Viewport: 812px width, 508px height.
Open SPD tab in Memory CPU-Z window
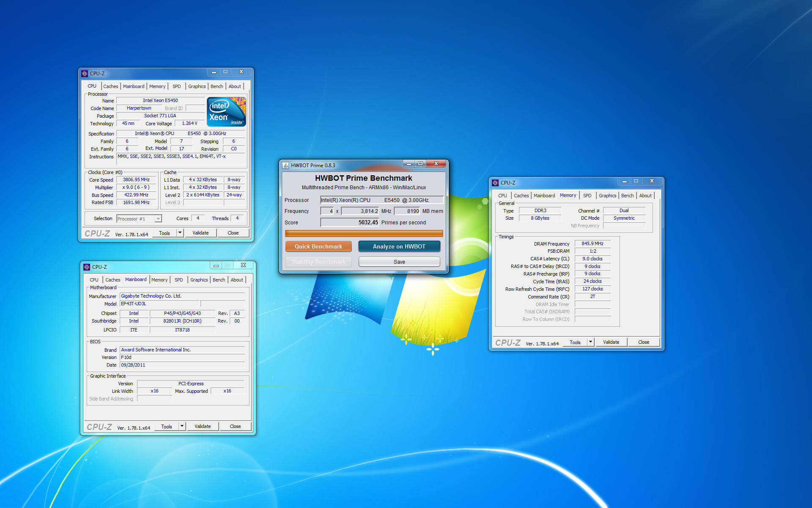(x=587, y=196)
